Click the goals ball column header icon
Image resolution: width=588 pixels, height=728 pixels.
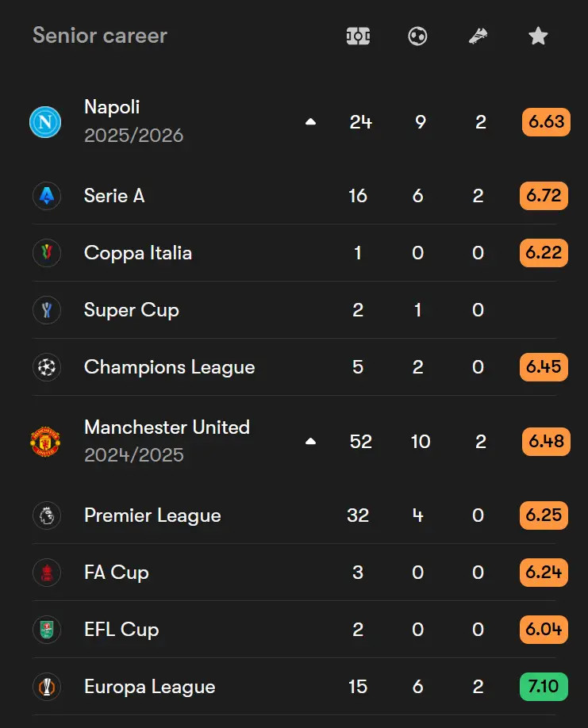coord(417,36)
